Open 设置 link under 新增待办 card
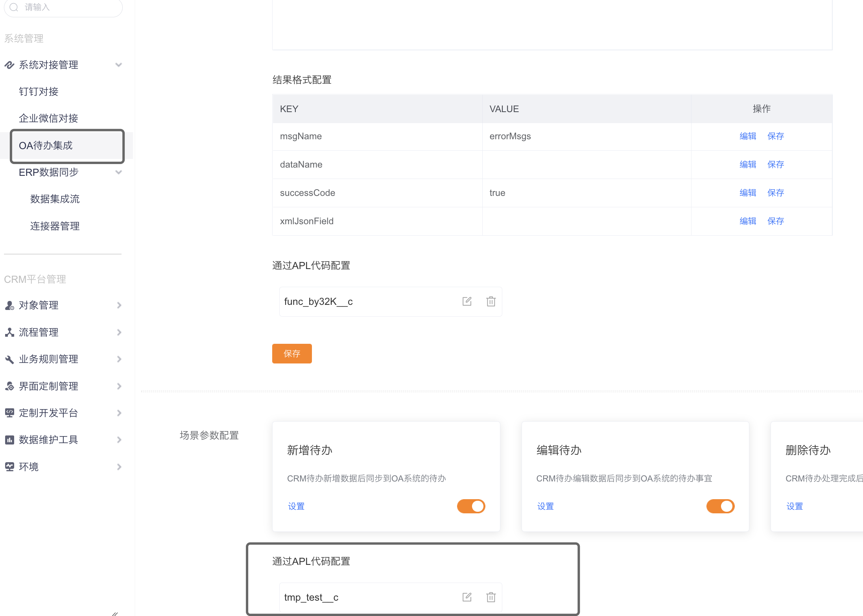Viewport: 863px width, 616px height. click(x=296, y=506)
